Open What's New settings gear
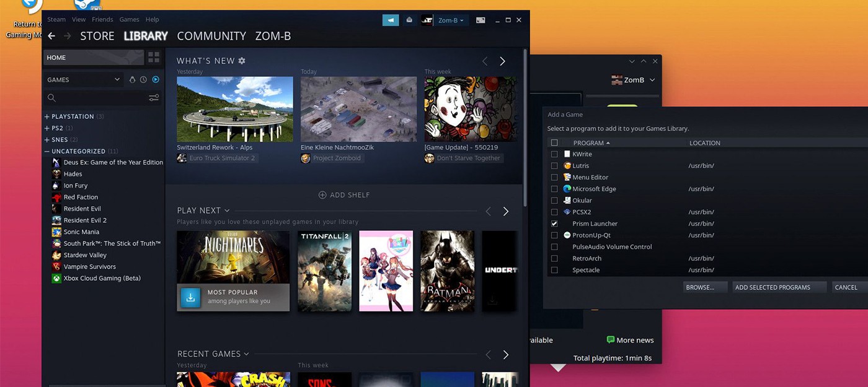Screen dimensions: 868x387 tap(242, 61)
